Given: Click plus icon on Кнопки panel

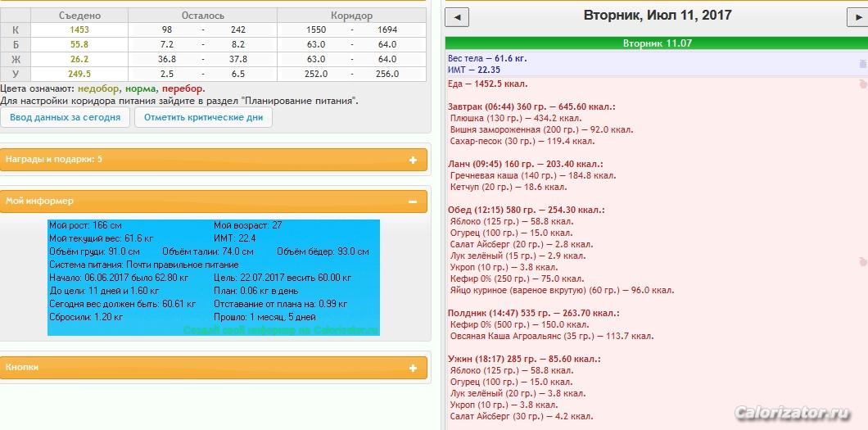Looking at the screenshot, I should pyautogui.click(x=413, y=368).
